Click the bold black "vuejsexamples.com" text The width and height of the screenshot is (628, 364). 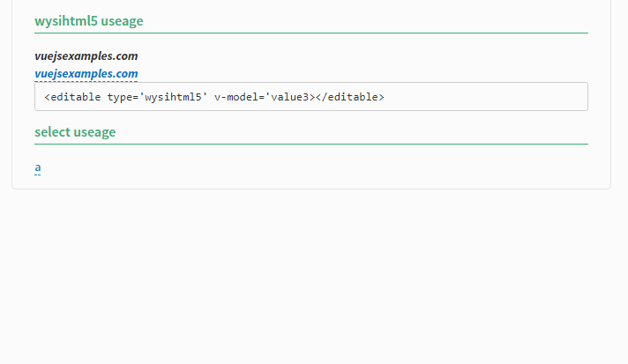tap(86, 56)
